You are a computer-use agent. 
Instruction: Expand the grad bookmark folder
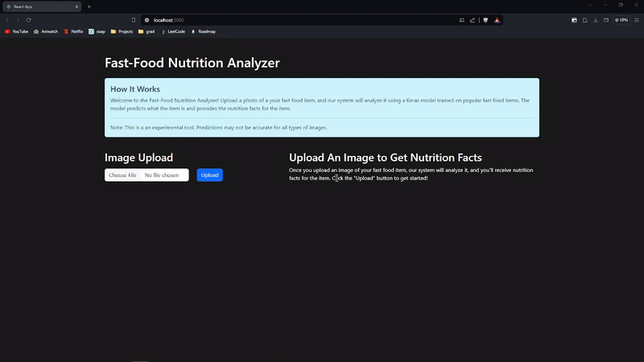pyautogui.click(x=147, y=31)
